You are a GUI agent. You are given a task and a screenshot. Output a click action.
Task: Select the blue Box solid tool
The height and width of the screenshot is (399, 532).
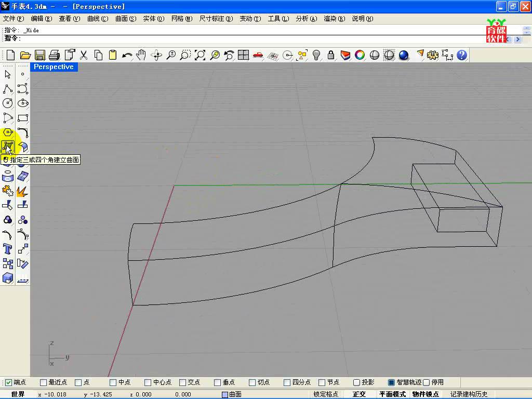pyautogui.click(x=7, y=278)
